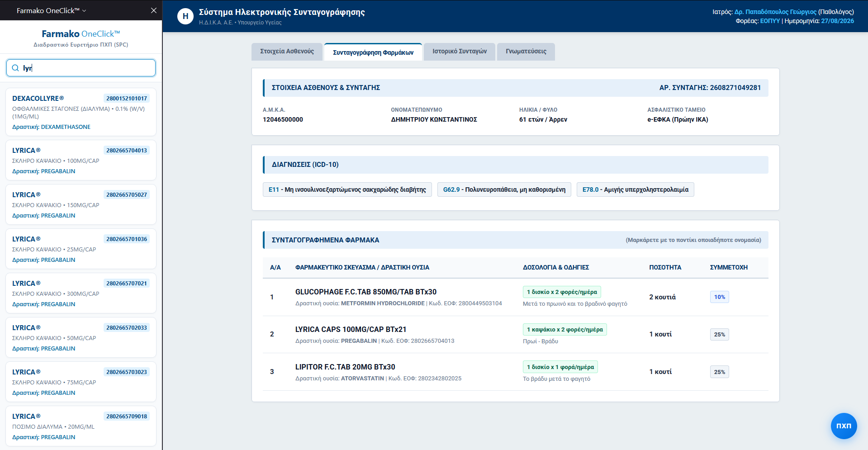
Task: Select the LYRICA 150MG/CAP result card
Action: click(x=81, y=204)
